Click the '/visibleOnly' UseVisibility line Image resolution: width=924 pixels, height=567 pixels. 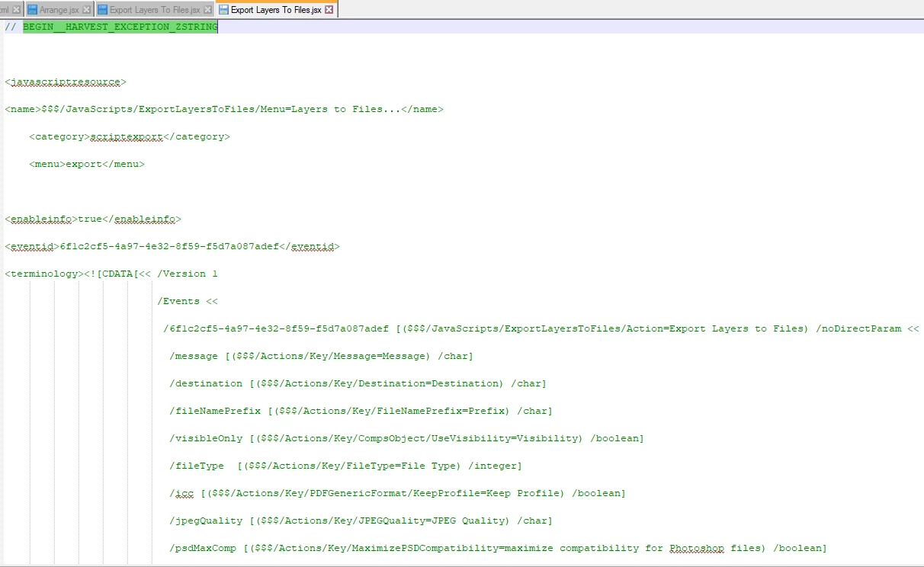[x=407, y=438]
